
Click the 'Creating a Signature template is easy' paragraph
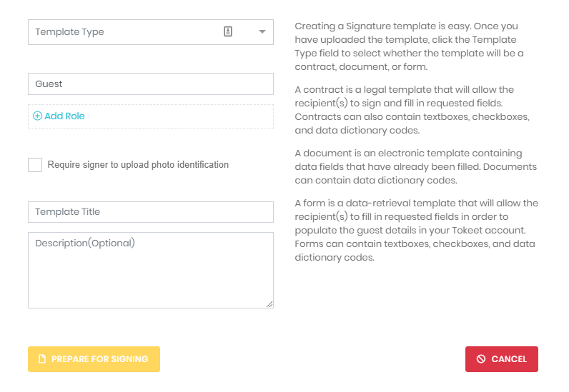pyautogui.click(x=409, y=46)
